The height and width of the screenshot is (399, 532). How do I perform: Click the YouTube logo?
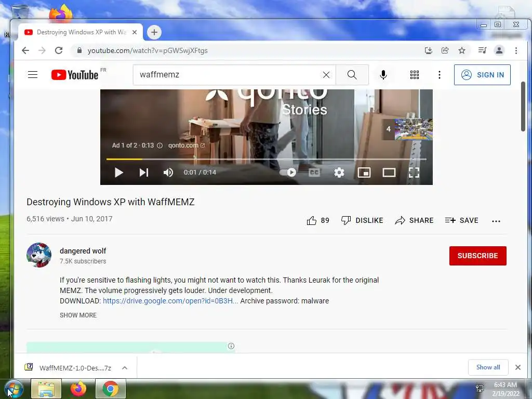point(75,75)
